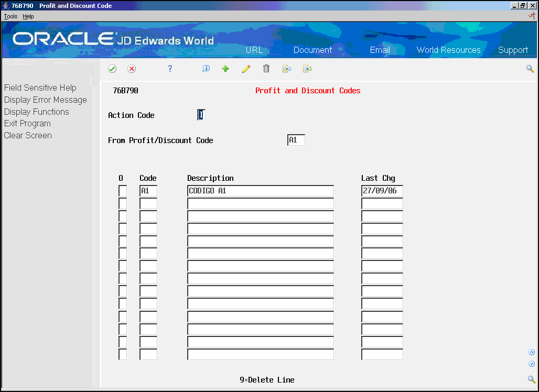Click the inquire info icon in toolbar
This screenshot has height=392, width=539.
point(206,68)
